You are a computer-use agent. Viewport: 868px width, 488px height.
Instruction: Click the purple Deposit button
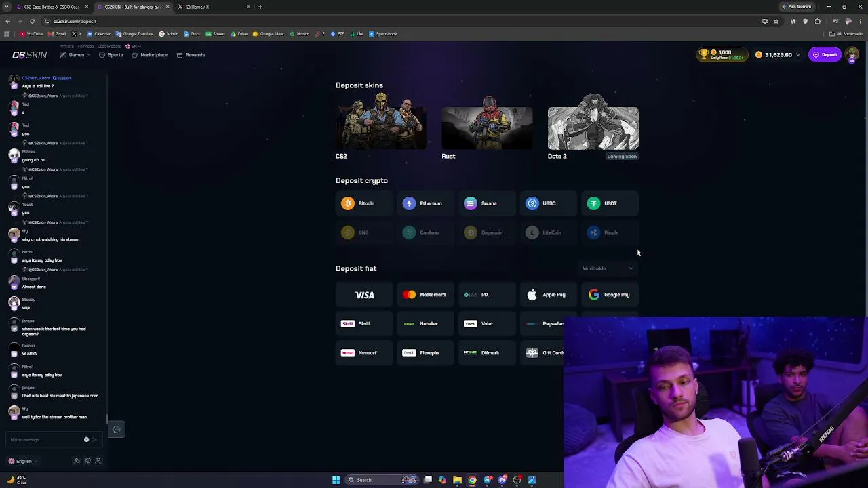pyautogui.click(x=825, y=55)
